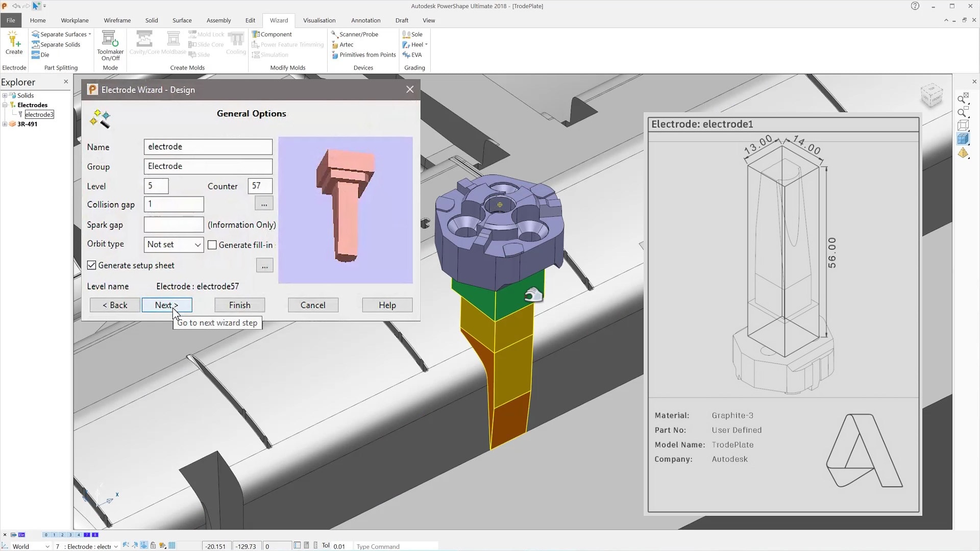The width and height of the screenshot is (980, 551).
Task: Click Separate Solids tool
Action: point(56,44)
